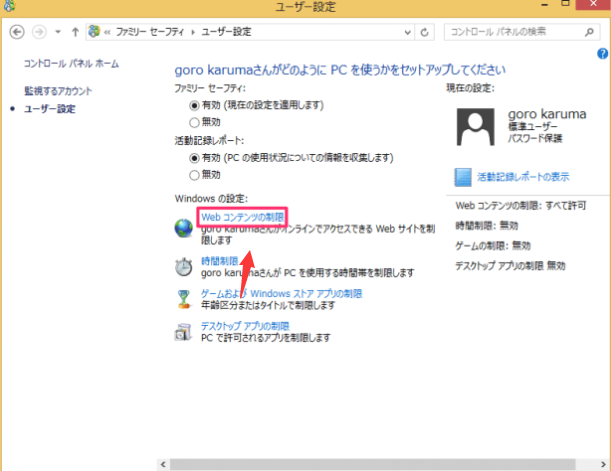Expand the address bar history dropdown
The height and width of the screenshot is (471, 611).
[x=408, y=32]
